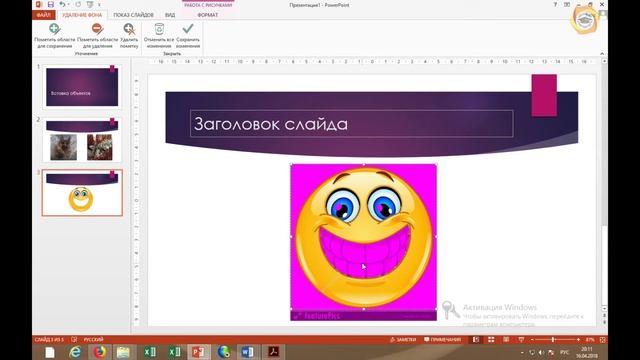Select slide 3 thumbnail with smiley

pos(82,193)
